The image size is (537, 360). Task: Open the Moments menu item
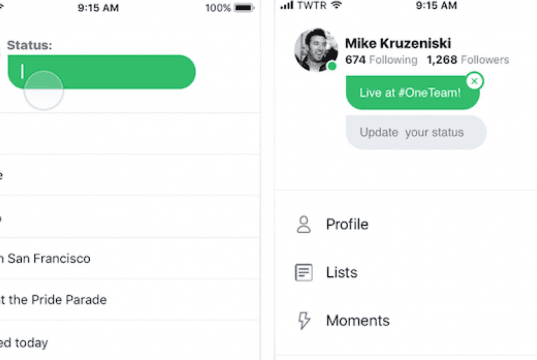tap(406, 321)
